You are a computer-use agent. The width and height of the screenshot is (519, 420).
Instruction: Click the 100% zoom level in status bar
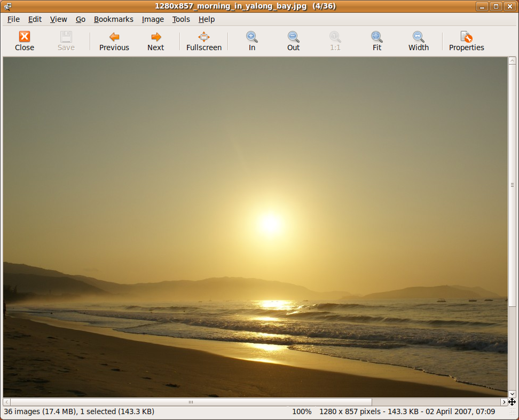(302, 412)
